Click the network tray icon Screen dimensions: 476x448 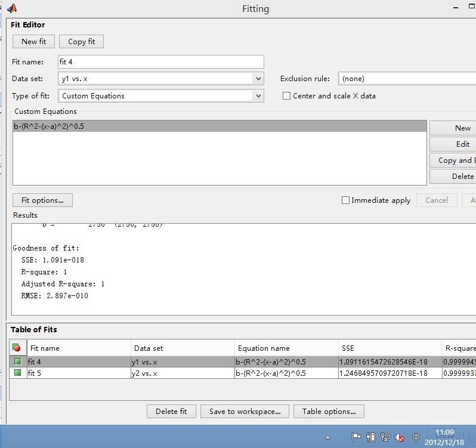pos(385,437)
